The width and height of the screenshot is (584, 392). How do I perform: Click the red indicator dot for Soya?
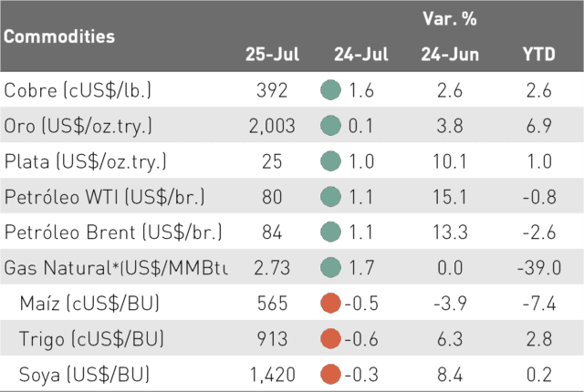coord(330,374)
